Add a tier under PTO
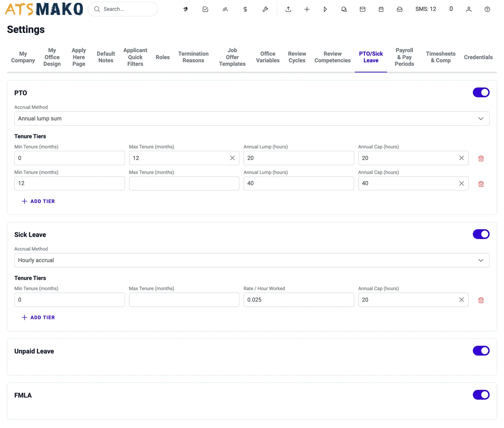Image resolution: width=504 pixels, height=428 pixels. [x=38, y=201]
